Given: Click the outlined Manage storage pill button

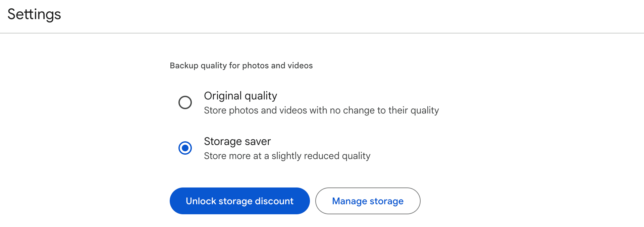Looking at the screenshot, I should tap(368, 201).
